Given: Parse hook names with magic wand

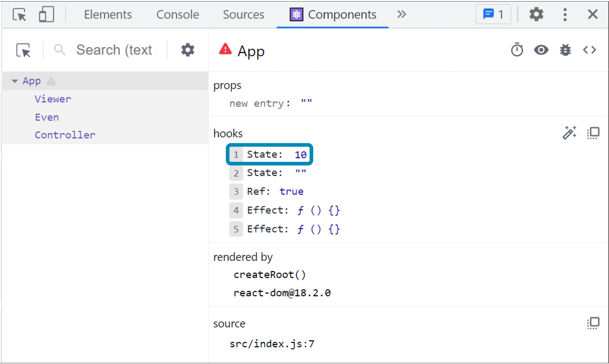Looking at the screenshot, I should (569, 133).
